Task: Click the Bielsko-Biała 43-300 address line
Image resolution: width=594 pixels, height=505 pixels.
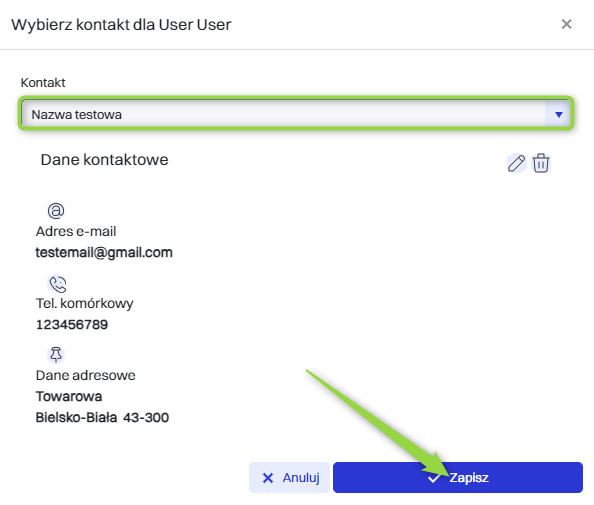Action: 102,418
